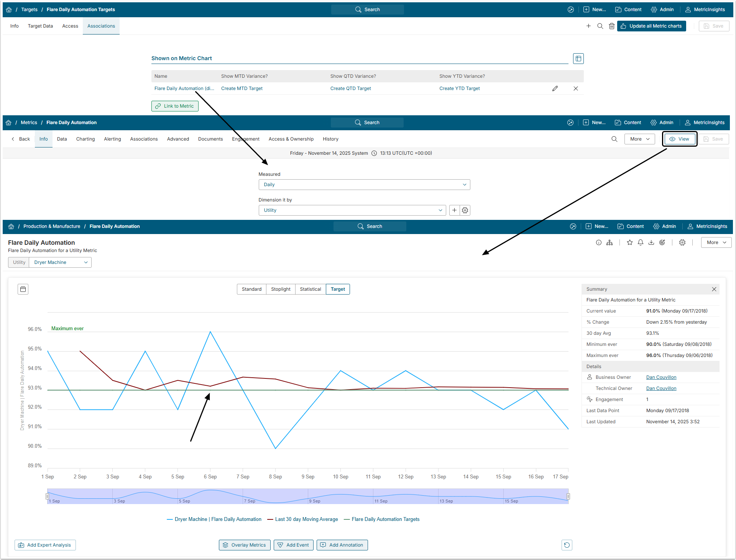The width and height of the screenshot is (736, 560).
Task: Open the Create QTD Target link
Action: [x=350, y=88]
